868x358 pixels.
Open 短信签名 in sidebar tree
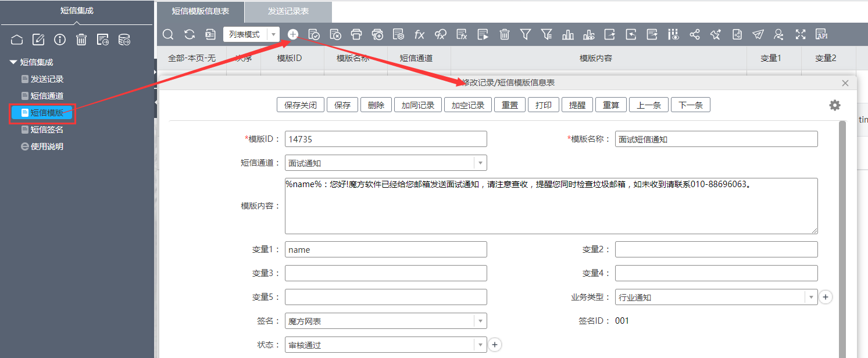pyautogui.click(x=47, y=130)
